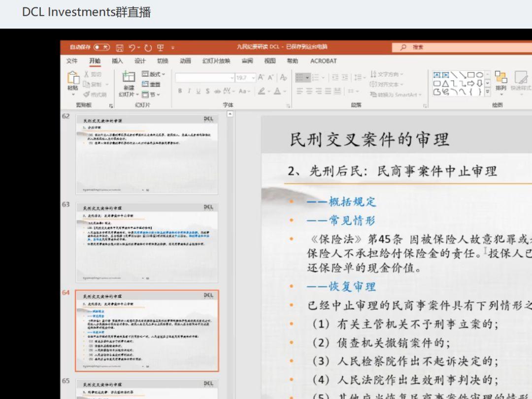Click the Cut (剪切) button
This screenshot has width=532, height=399.
pyautogui.click(x=93, y=74)
